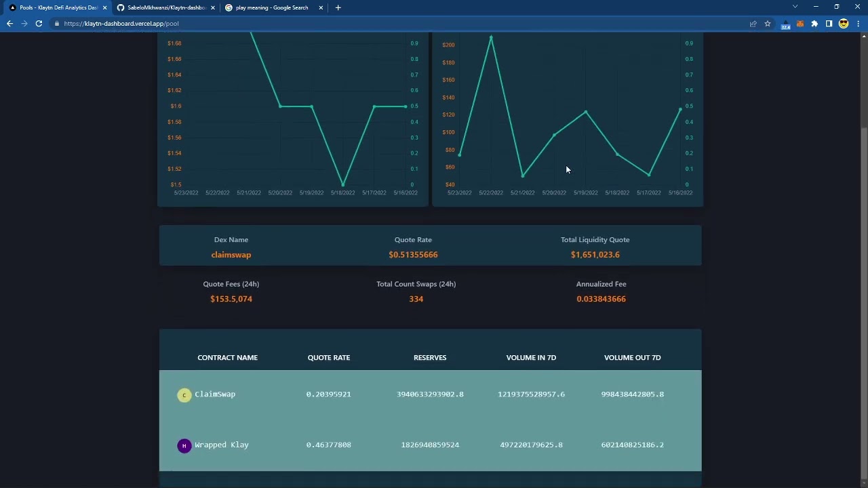Click the Dex Name label

pyautogui.click(x=231, y=239)
